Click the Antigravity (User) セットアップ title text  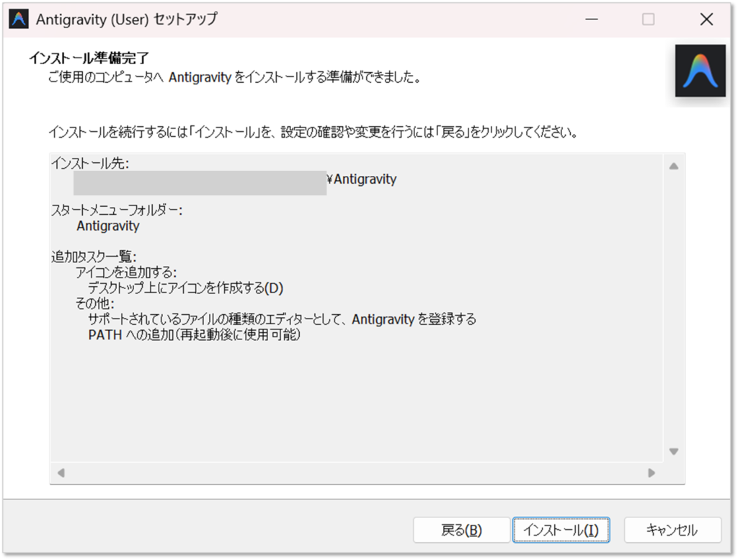126,19
